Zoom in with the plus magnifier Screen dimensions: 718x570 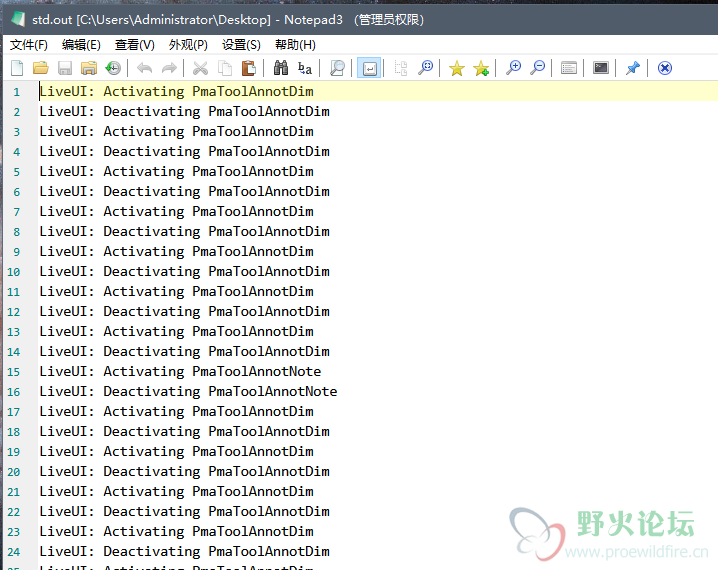pos(513,68)
